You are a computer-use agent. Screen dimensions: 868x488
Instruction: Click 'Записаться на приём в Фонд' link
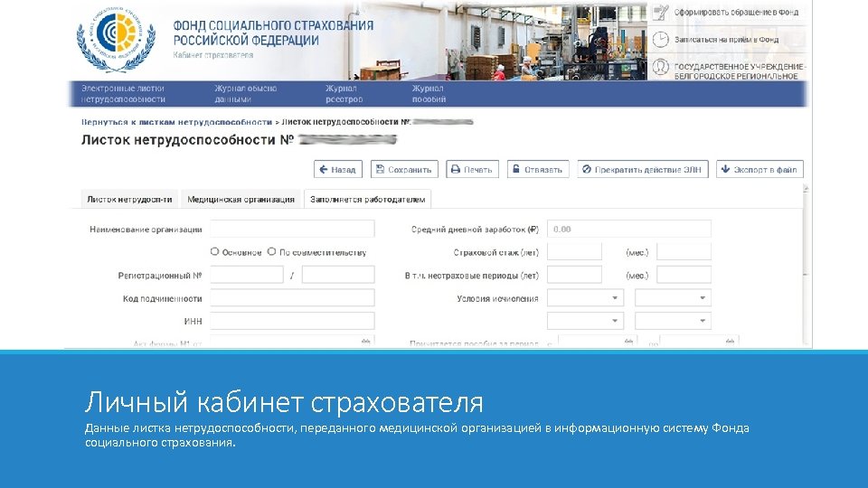(726, 40)
